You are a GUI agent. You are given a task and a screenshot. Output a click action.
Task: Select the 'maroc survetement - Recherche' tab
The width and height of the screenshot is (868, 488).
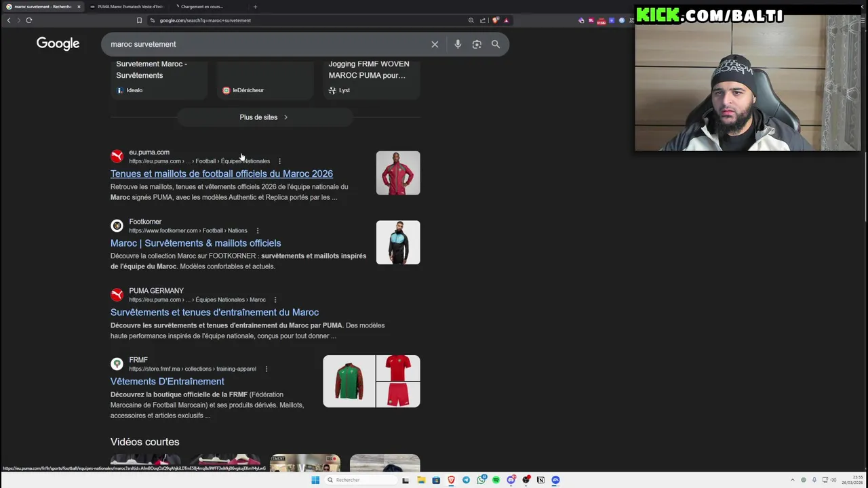click(42, 7)
